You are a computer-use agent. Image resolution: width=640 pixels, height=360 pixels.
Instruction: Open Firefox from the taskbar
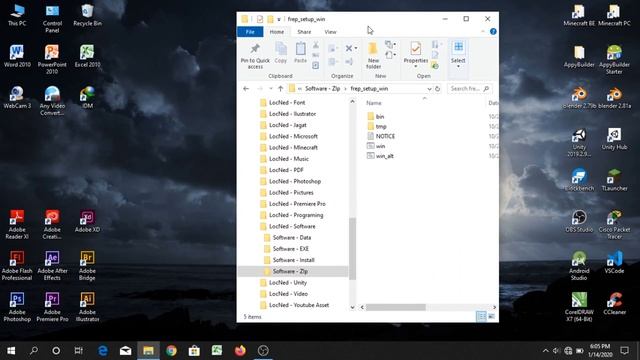tap(240, 350)
